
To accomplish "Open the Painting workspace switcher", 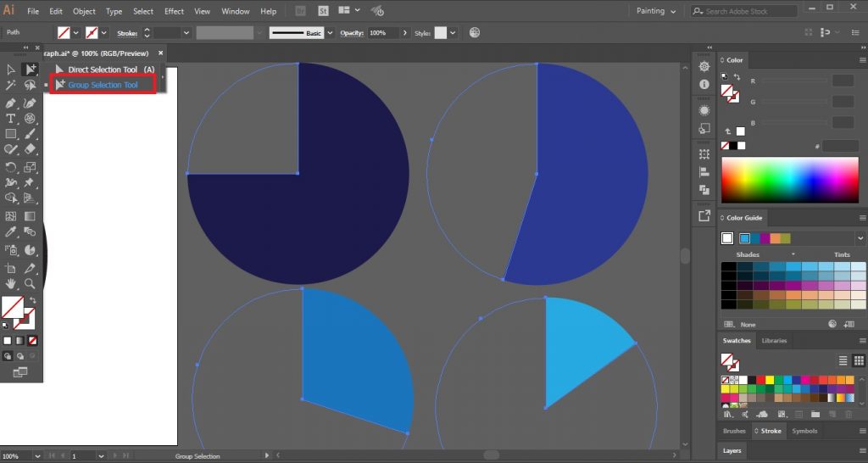I will coord(656,11).
